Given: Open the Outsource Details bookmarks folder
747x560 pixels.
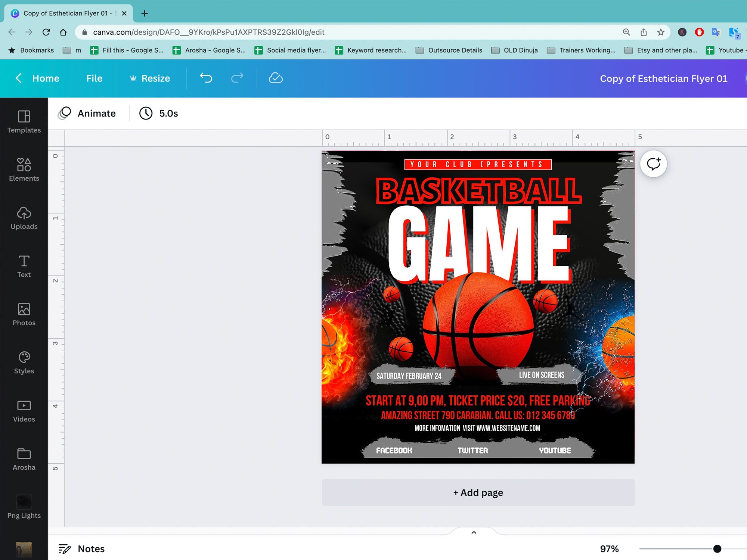Looking at the screenshot, I should point(449,50).
